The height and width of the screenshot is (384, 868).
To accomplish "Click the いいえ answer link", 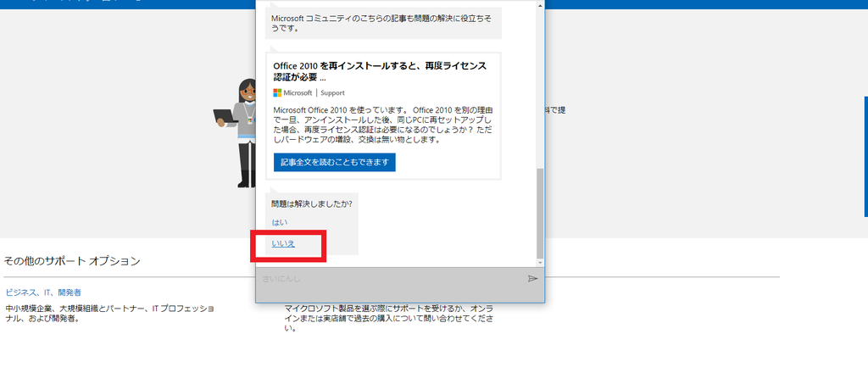I will pos(283,243).
